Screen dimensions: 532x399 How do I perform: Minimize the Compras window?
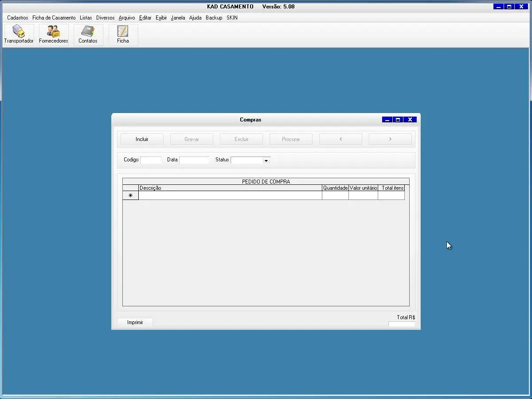387,120
